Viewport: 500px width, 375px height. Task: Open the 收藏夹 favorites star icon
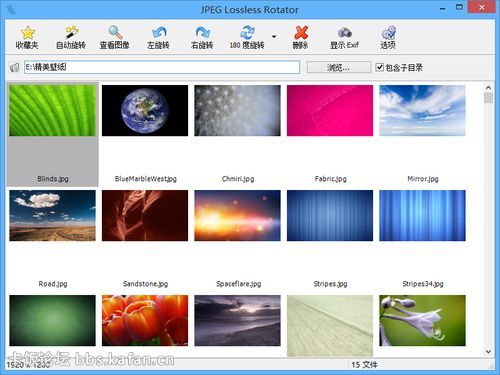[x=27, y=33]
